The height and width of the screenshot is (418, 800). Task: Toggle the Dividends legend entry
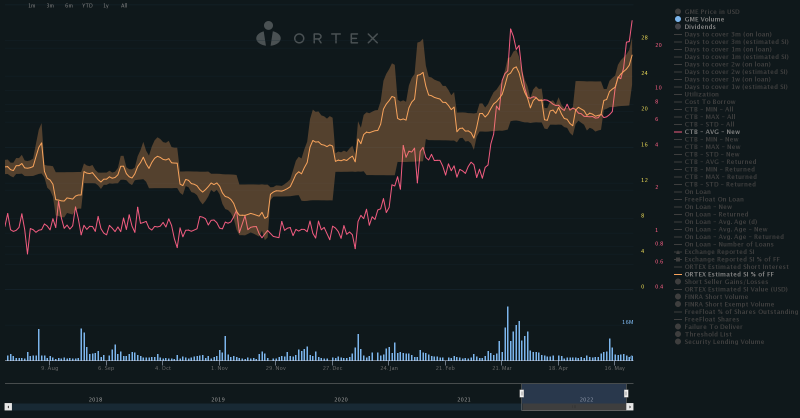pos(695,27)
